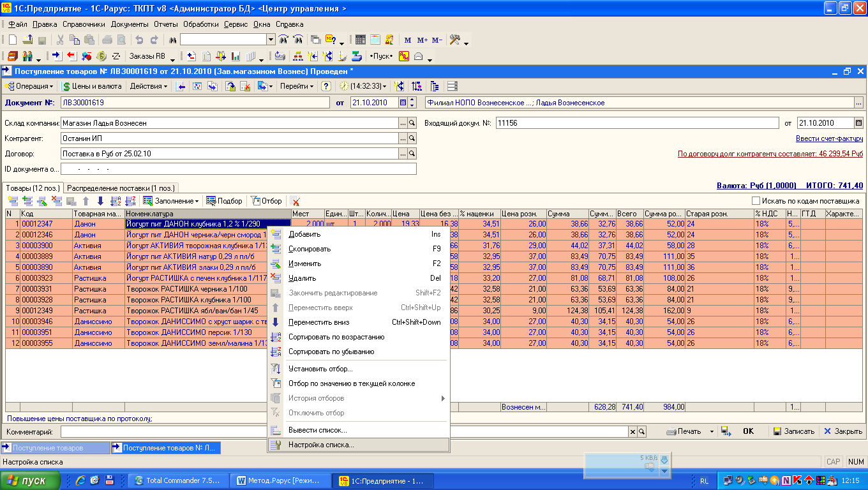
Task: Click Данон cell in row 00012346
Action: 98,235
